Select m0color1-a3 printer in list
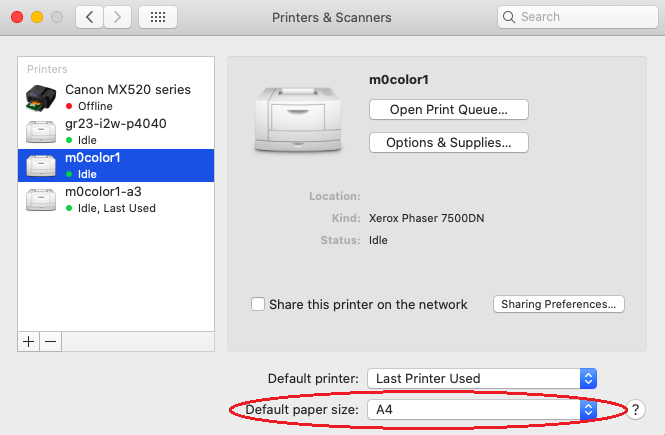The height and width of the screenshot is (435, 665). point(116,199)
